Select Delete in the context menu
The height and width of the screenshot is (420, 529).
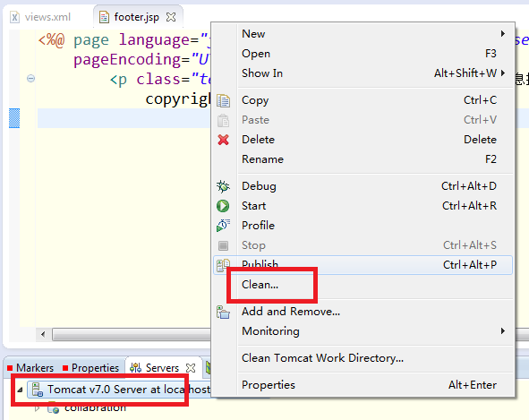[x=363, y=140]
